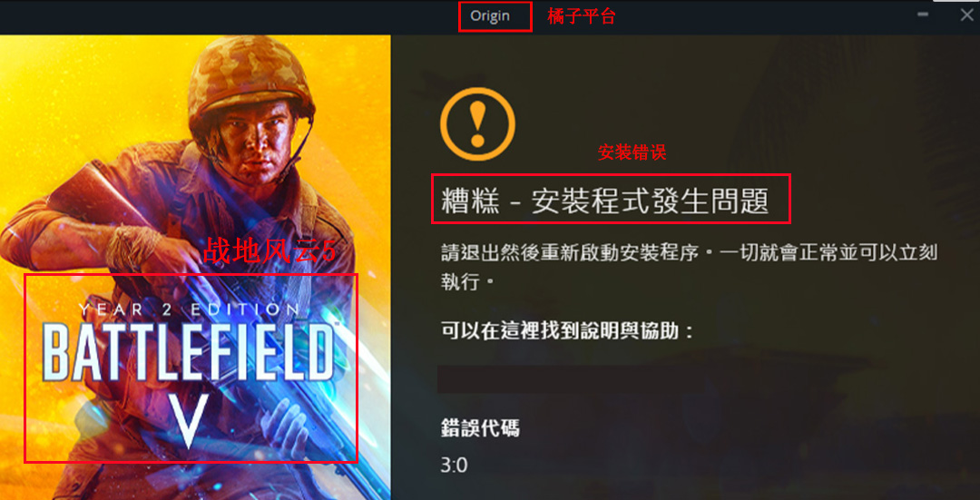Minimize the Origin installer window
This screenshot has height=500, width=980.
click(923, 15)
